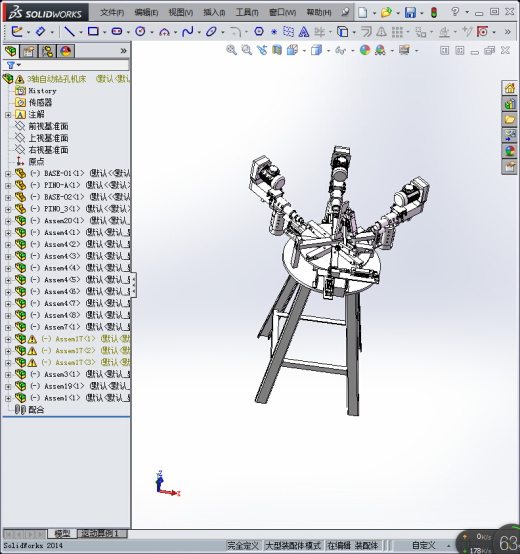
Task: Select the Spline sketch tool
Action: [x=188, y=32]
